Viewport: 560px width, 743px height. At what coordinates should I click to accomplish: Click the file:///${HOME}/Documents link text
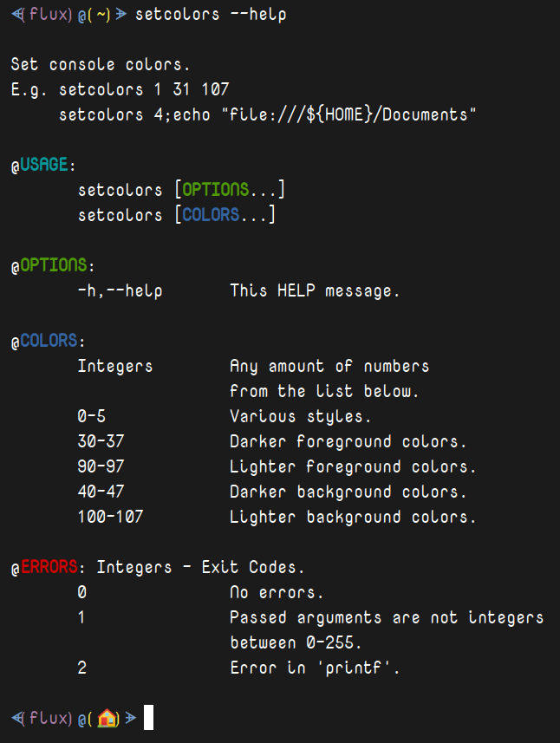tap(348, 114)
